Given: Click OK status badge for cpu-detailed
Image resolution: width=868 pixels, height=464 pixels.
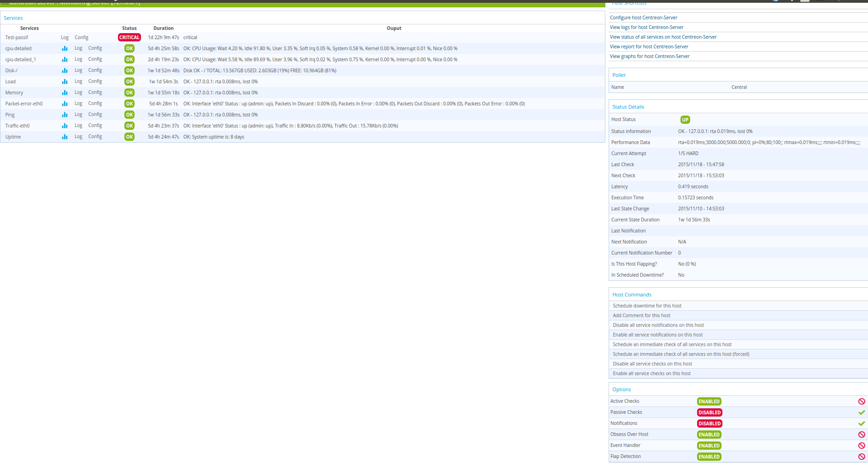Looking at the screenshot, I should (x=129, y=48).
